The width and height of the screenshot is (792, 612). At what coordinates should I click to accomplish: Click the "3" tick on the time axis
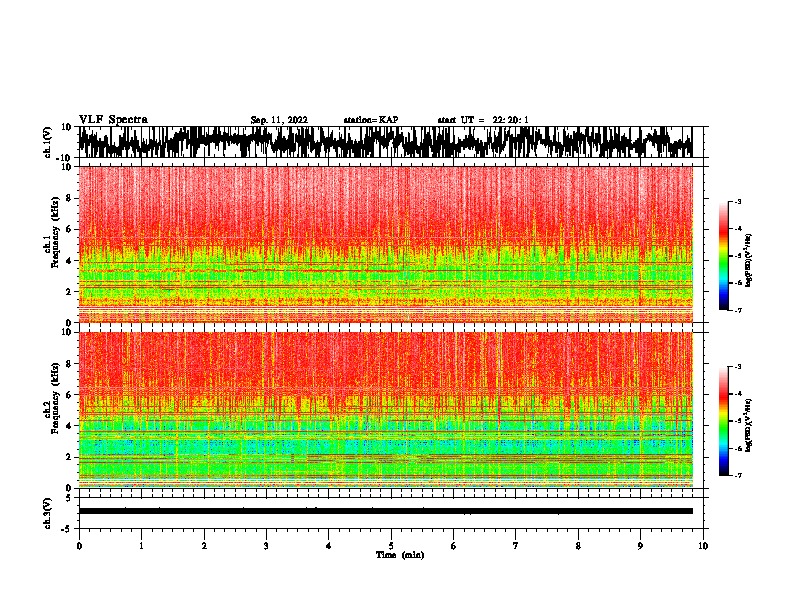coord(266,546)
